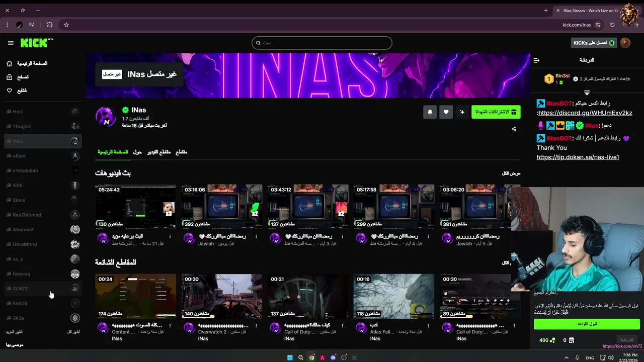This screenshot has width=644, height=362.
Task: Open the 00:30 Overwatch 2 clip thumbnail
Action: (222, 297)
